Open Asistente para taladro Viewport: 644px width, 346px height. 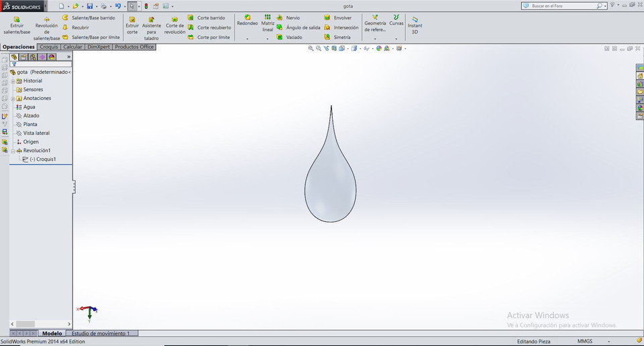[x=151, y=28]
